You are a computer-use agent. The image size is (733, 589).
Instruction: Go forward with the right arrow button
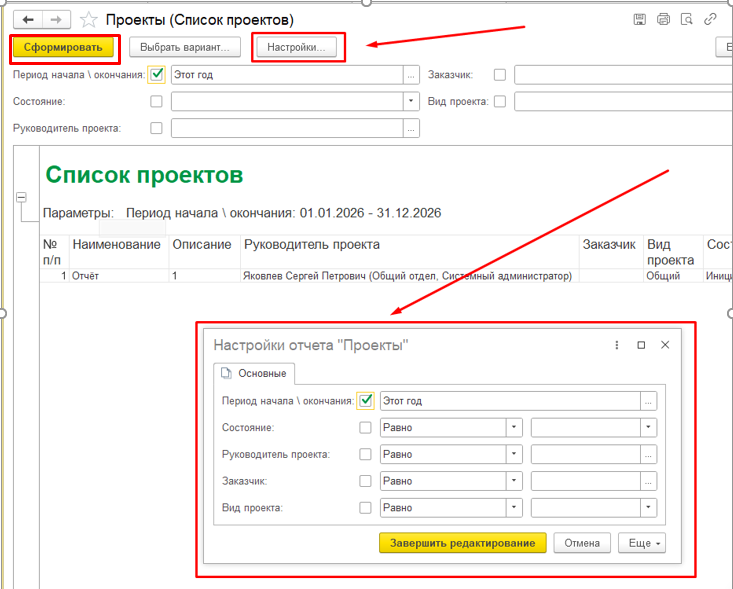click(57, 20)
